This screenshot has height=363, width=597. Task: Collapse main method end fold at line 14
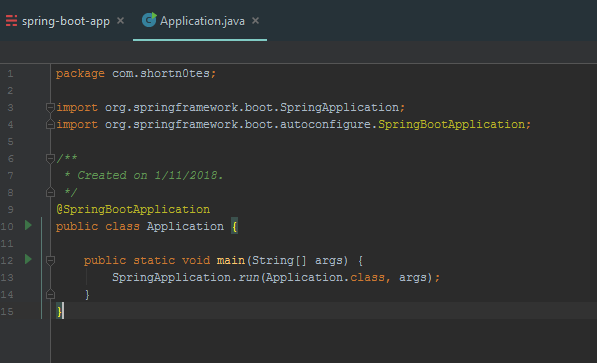[x=50, y=294]
